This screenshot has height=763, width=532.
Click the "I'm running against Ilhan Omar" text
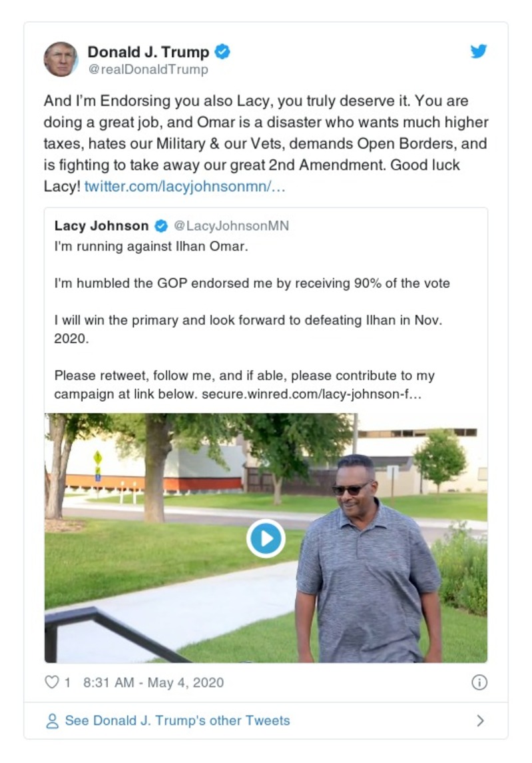[150, 246]
